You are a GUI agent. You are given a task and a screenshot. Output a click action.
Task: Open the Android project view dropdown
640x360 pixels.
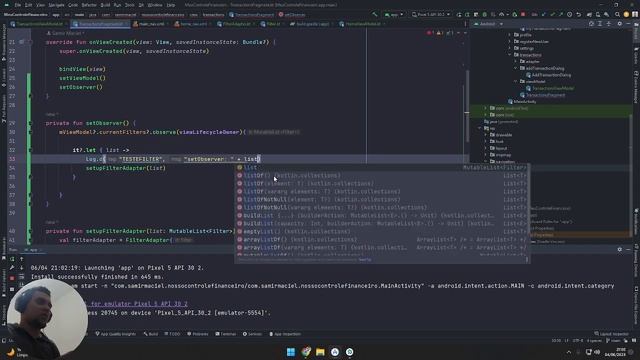(489, 24)
